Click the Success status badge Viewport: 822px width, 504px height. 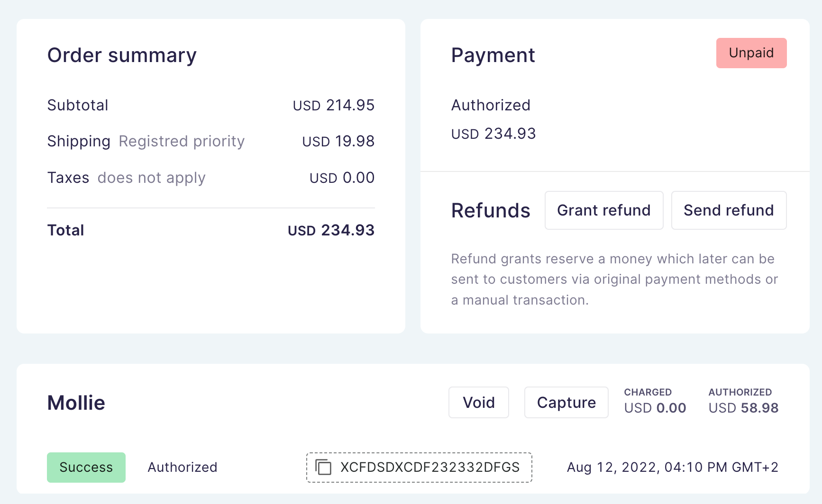(86, 467)
